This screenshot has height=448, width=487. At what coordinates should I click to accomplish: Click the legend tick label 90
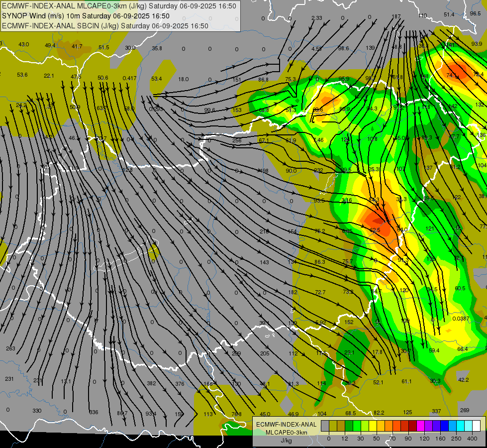tap(408, 439)
